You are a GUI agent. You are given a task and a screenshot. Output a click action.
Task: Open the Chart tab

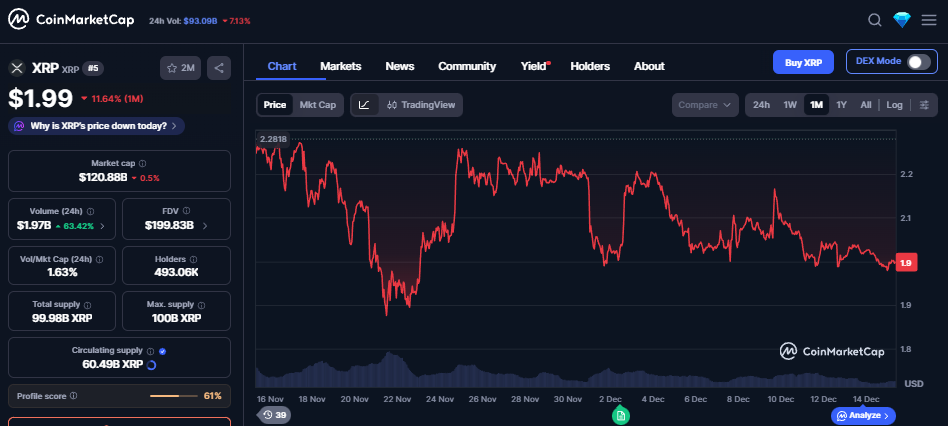pyautogui.click(x=282, y=66)
